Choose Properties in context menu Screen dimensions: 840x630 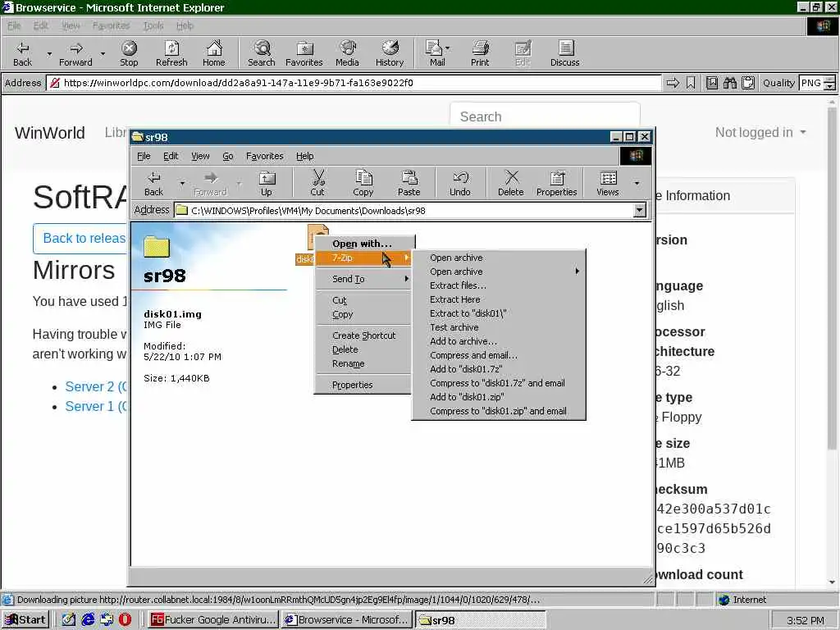(x=363, y=386)
